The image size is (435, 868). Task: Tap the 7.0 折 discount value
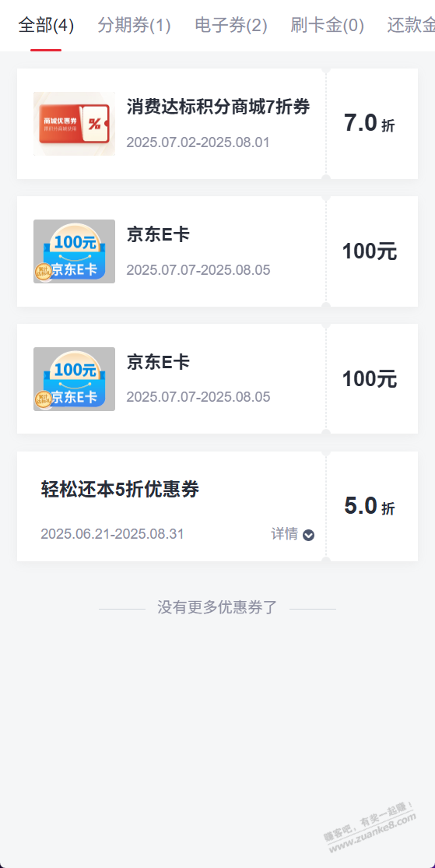[x=369, y=123]
